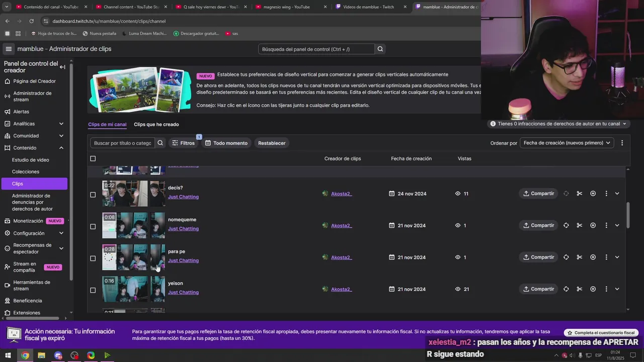644x362 pixels.
Task: Share the 'decis?' clip with Compartir
Action: point(538,194)
